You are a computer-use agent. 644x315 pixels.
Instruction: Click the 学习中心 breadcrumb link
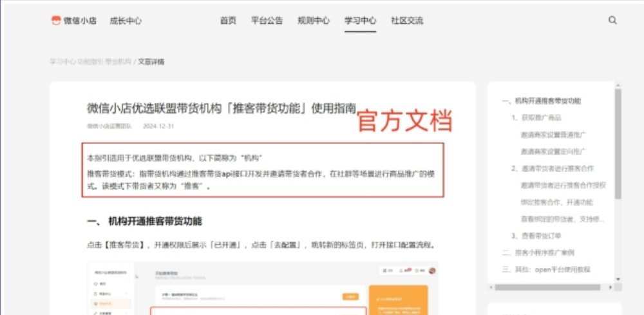[63, 62]
